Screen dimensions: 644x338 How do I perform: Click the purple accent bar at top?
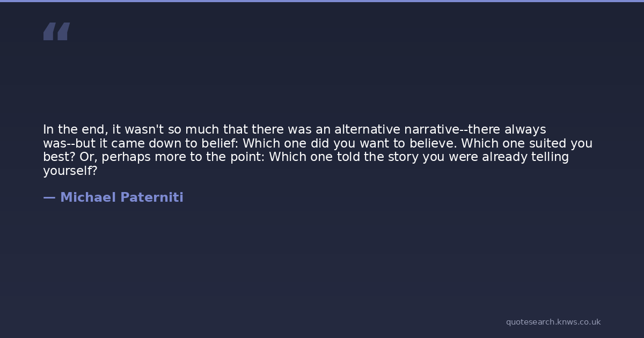[x=322, y=1]
